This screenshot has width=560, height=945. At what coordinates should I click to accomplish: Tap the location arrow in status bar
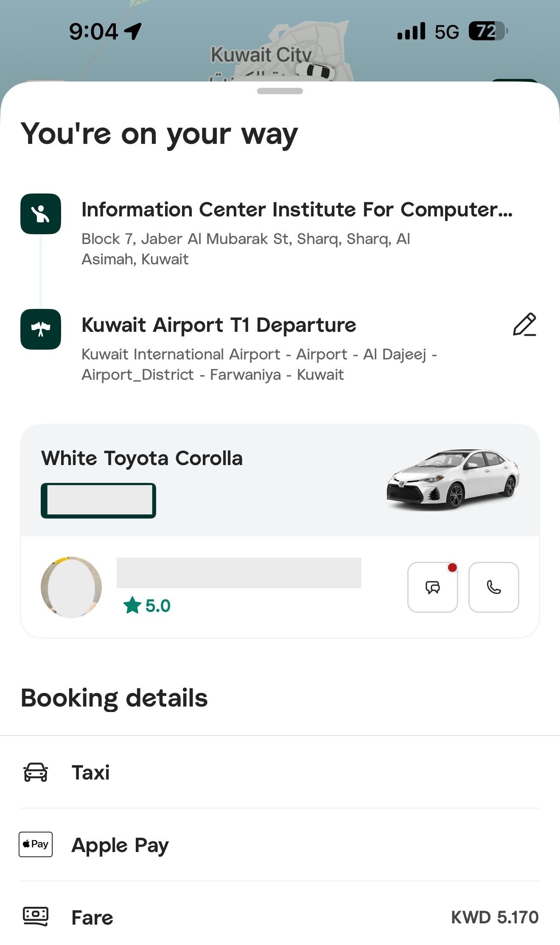(133, 31)
